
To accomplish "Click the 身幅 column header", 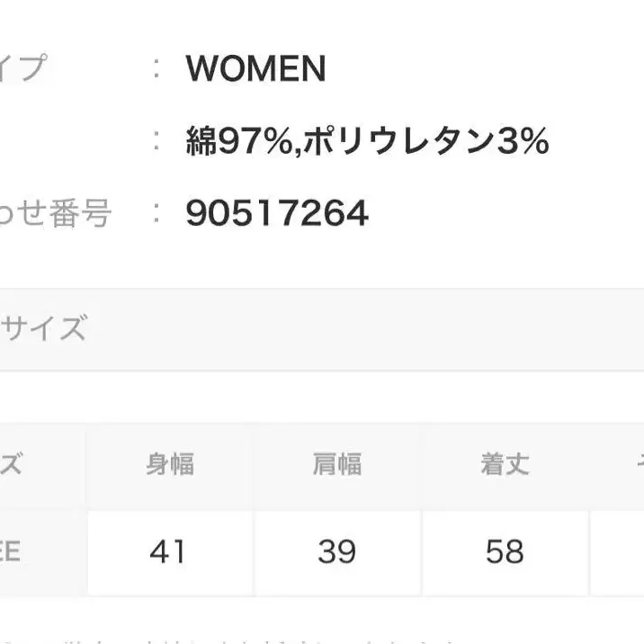I will pos(170,464).
